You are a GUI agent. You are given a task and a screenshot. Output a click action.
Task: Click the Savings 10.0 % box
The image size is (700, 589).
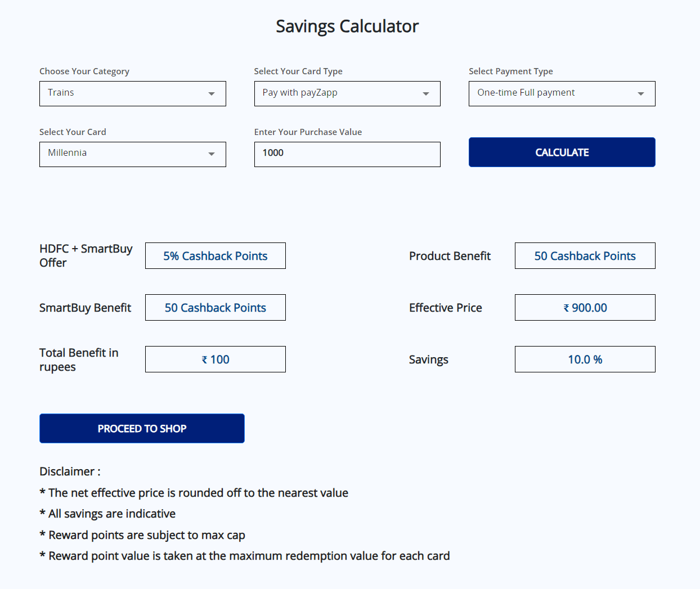(585, 359)
